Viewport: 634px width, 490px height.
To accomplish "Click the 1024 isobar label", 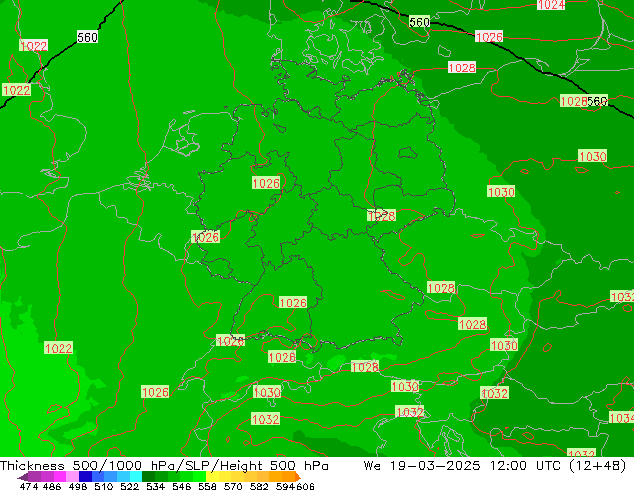I will (551, 4).
